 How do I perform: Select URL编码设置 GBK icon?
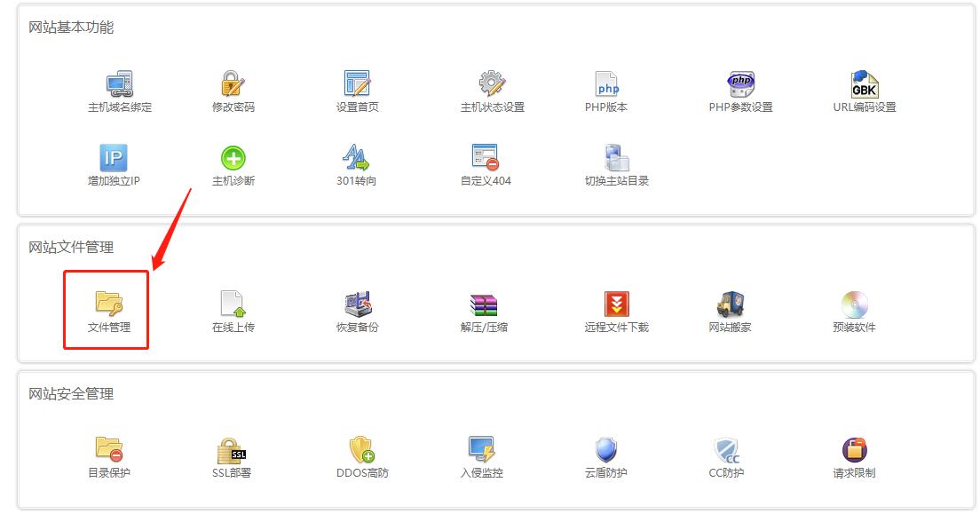tap(864, 84)
